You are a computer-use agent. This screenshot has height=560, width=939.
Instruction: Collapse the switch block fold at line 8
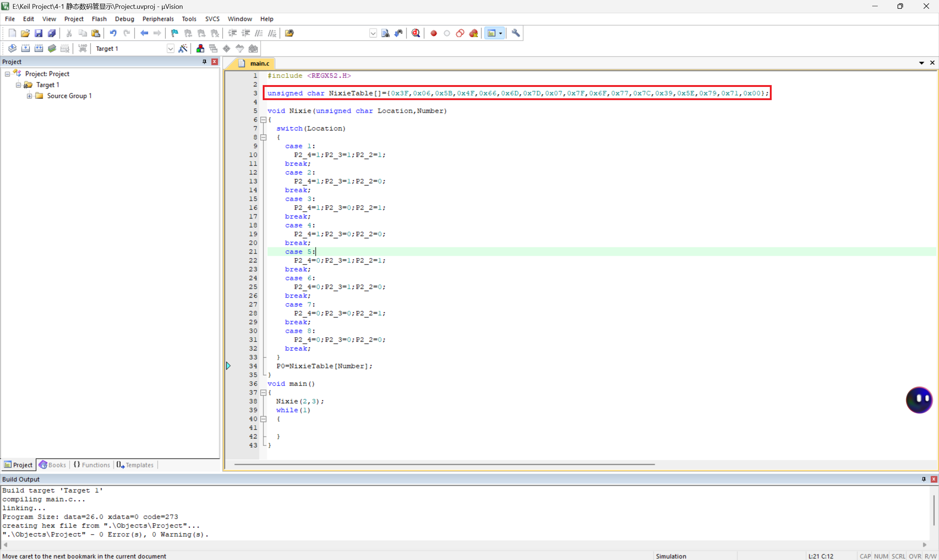[x=263, y=138]
